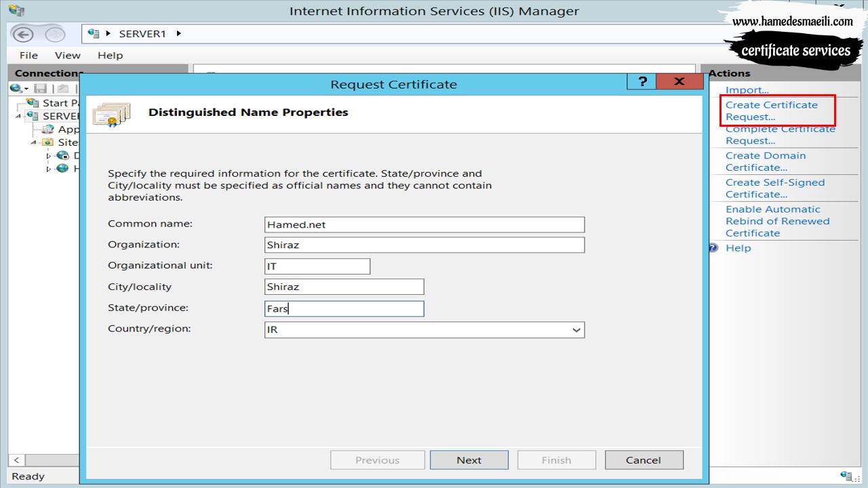Image resolution: width=868 pixels, height=488 pixels.
Task: Click the IIS Manager title bar icon
Action: click(x=16, y=9)
